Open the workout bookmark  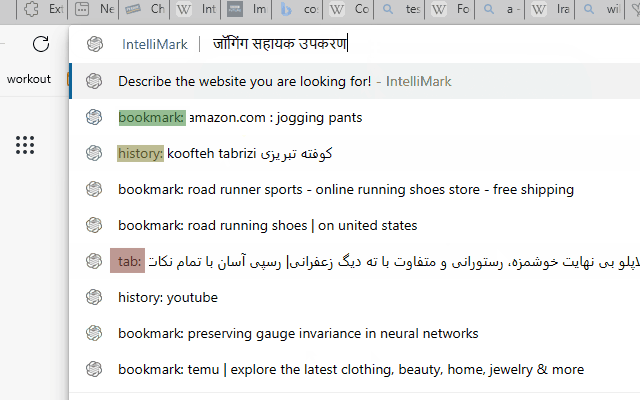tap(29, 79)
